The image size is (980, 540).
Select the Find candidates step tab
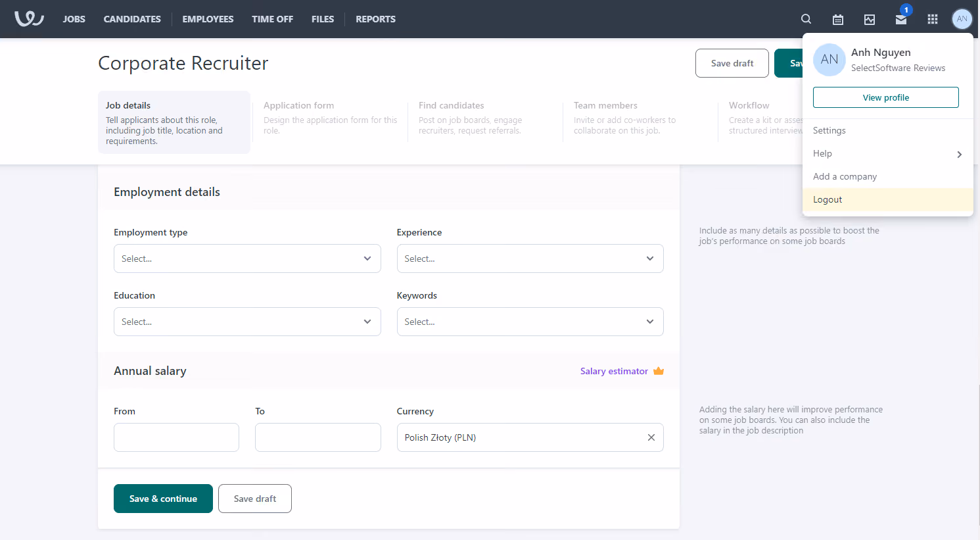pos(486,118)
